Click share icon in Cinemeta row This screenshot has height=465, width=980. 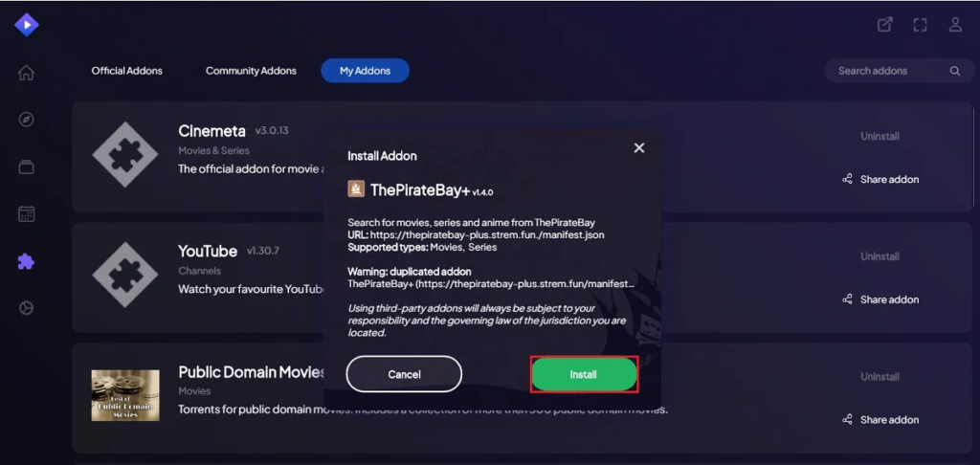pyautogui.click(x=848, y=179)
